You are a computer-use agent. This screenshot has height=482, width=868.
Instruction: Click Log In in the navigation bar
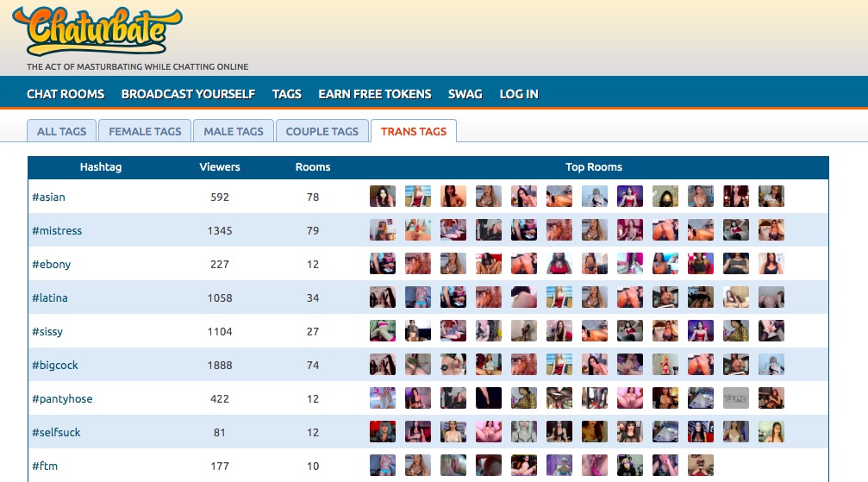(x=519, y=94)
